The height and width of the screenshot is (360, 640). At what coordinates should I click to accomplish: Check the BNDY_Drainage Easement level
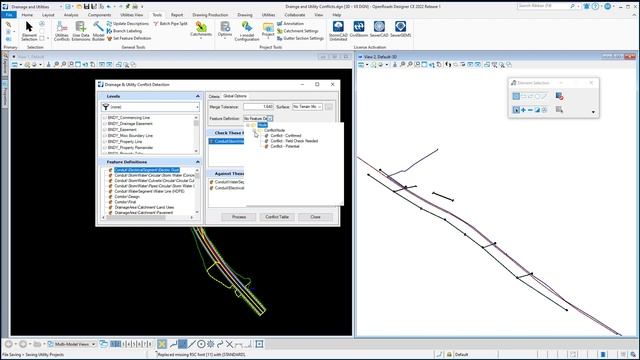(x=105, y=124)
